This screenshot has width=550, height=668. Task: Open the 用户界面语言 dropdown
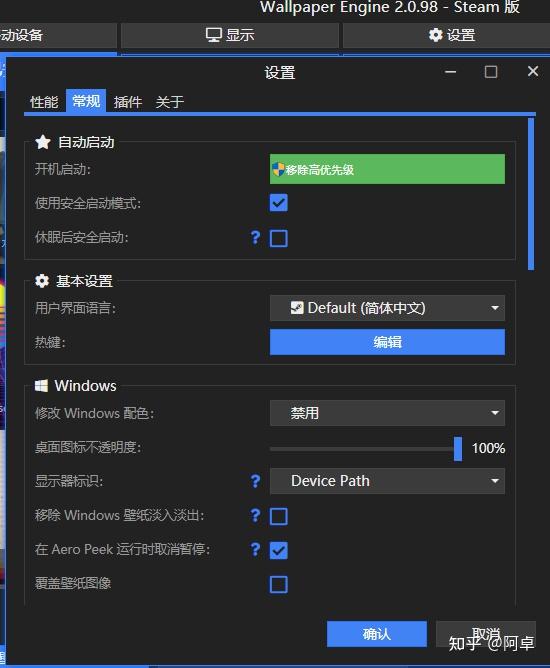tap(387, 308)
